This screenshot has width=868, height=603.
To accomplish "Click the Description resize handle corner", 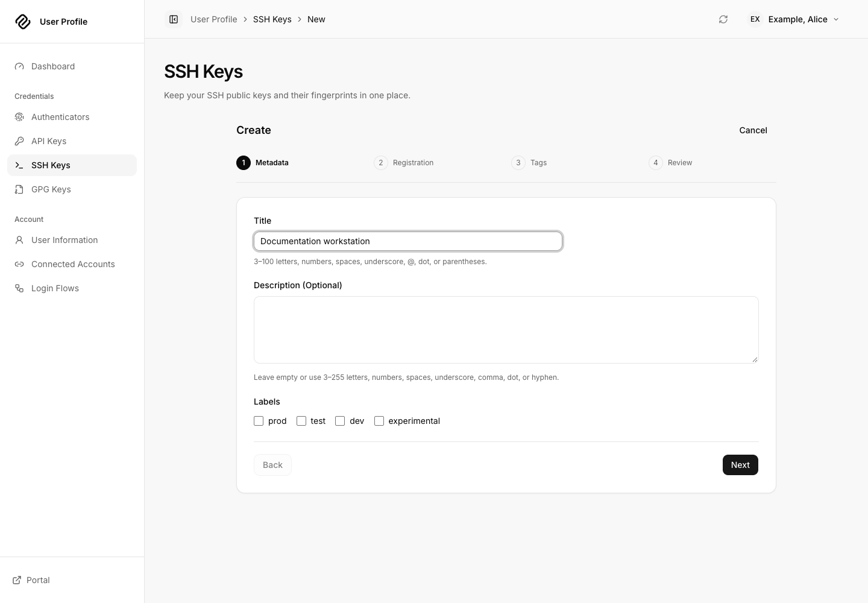I will point(755,359).
